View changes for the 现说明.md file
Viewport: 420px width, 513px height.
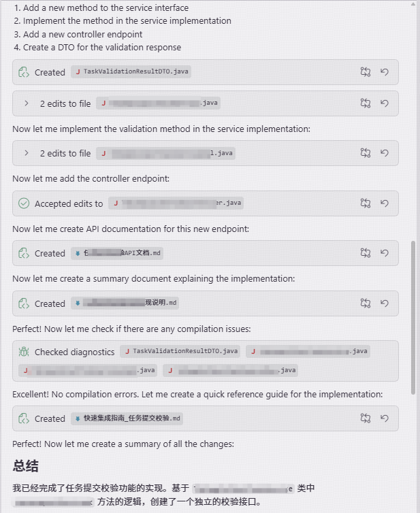(366, 303)
